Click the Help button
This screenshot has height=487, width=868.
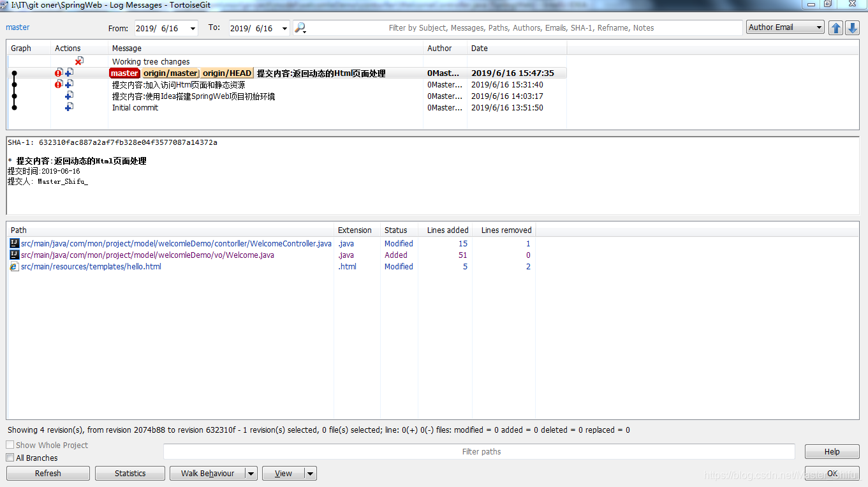pyautogui.click(x=832, y=451)
